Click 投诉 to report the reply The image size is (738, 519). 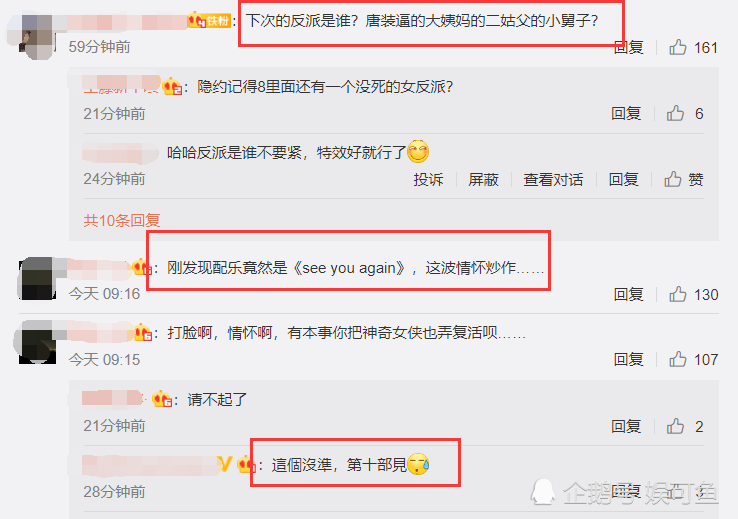[428, 179]
